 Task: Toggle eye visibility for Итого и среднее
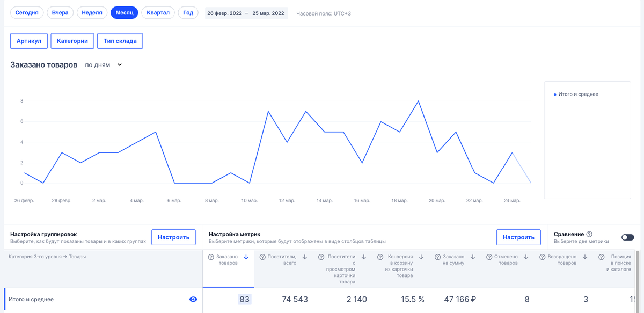coord(193,299)
